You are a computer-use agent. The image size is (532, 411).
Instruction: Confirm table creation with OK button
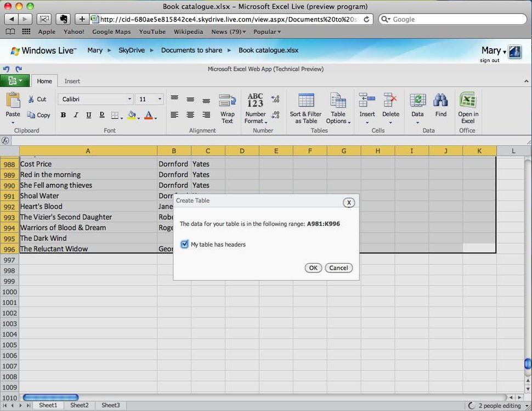(x=313, y=268)
